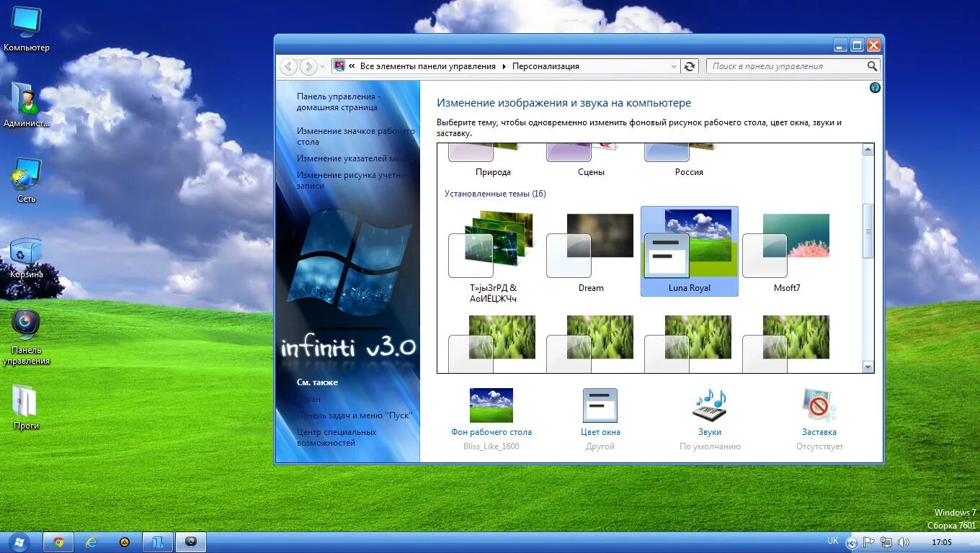Open the Администратор user folder icon

coord(26,104)
